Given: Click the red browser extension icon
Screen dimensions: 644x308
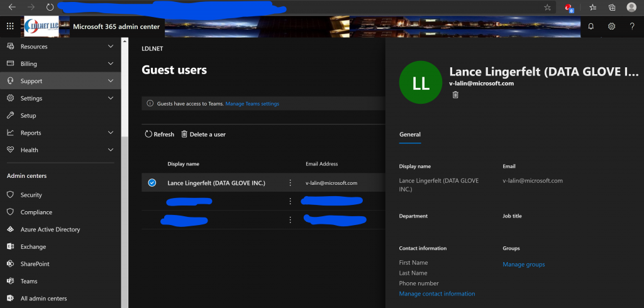Looking at the screenshot, I should tap(569, 8).
